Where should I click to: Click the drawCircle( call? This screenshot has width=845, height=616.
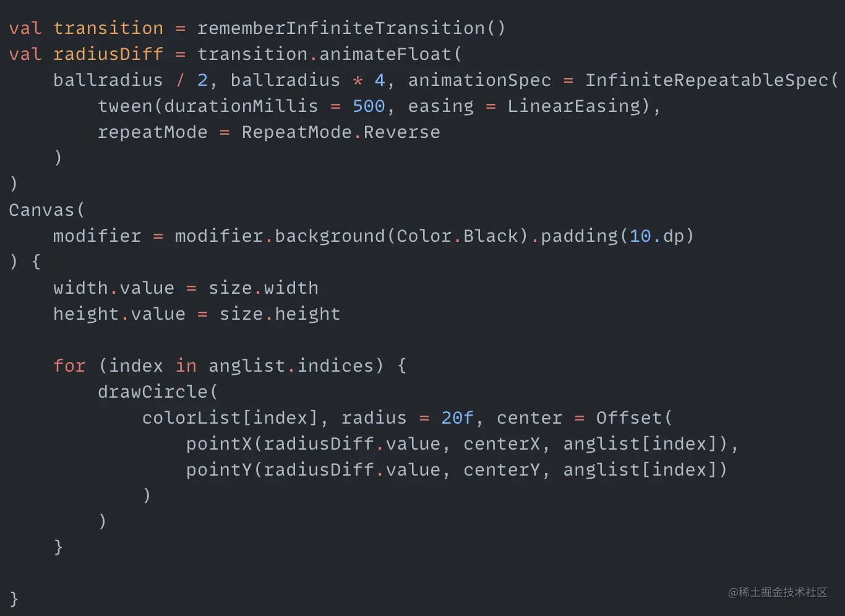(158, 392)
